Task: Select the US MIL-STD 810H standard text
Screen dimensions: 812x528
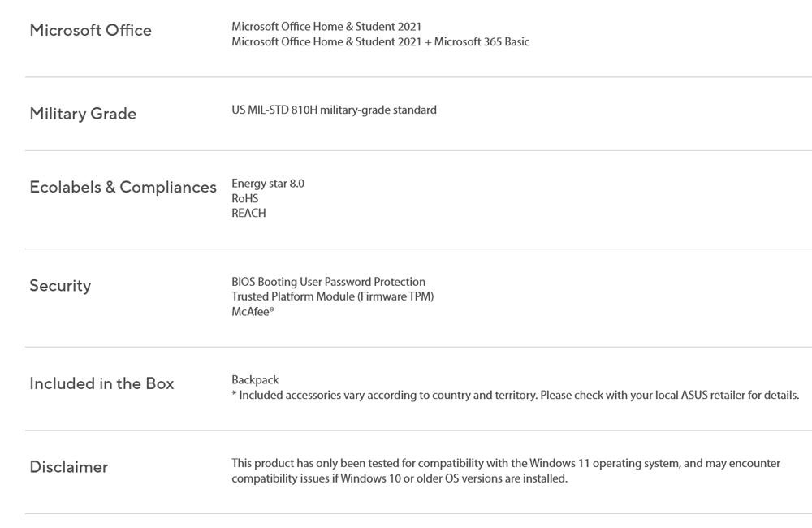Action: 334,110
